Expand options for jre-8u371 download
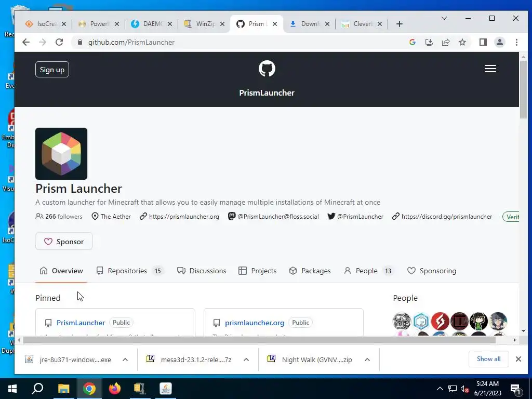 click(125, 360)
